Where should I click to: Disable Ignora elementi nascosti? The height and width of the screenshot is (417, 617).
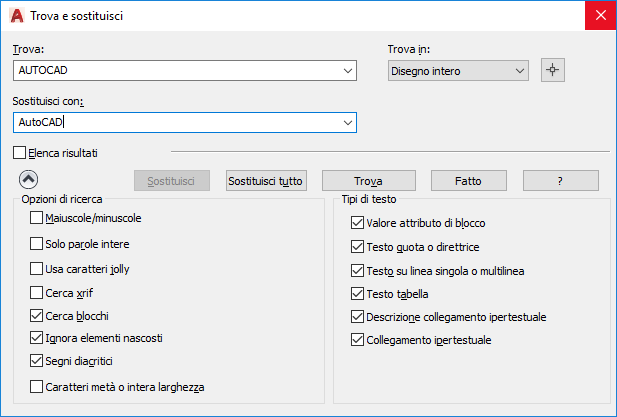(36, 338)
